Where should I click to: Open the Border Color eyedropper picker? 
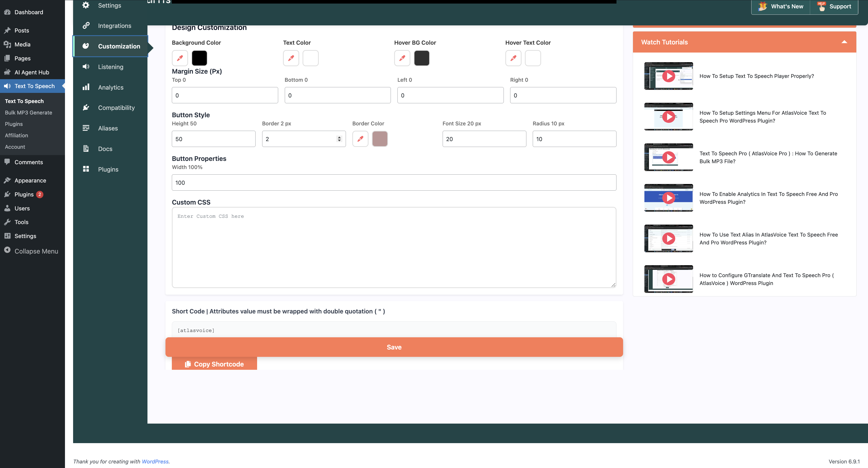(360, 139)
